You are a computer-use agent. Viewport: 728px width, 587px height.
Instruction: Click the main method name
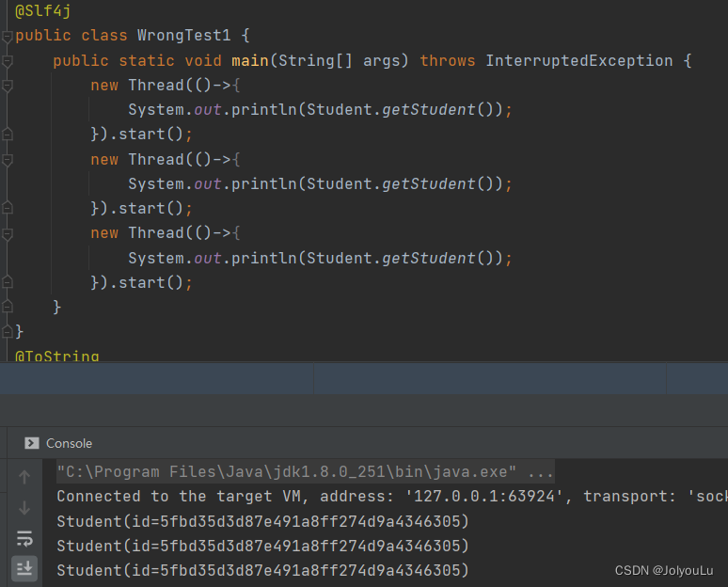(250, 60)
